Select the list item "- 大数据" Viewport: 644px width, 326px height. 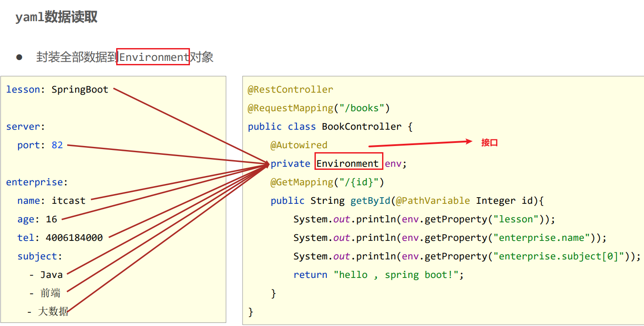[x=48, y=311]
